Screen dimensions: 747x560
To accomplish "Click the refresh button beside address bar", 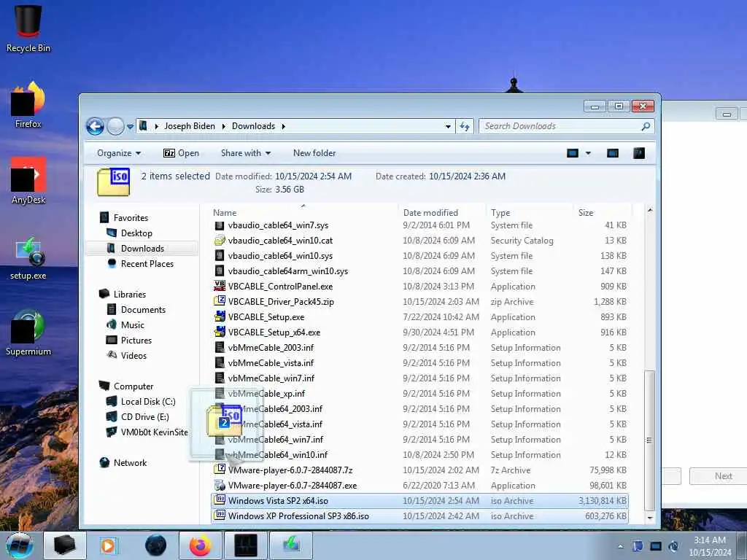I will pyautogui.click(x=465, y=126).
